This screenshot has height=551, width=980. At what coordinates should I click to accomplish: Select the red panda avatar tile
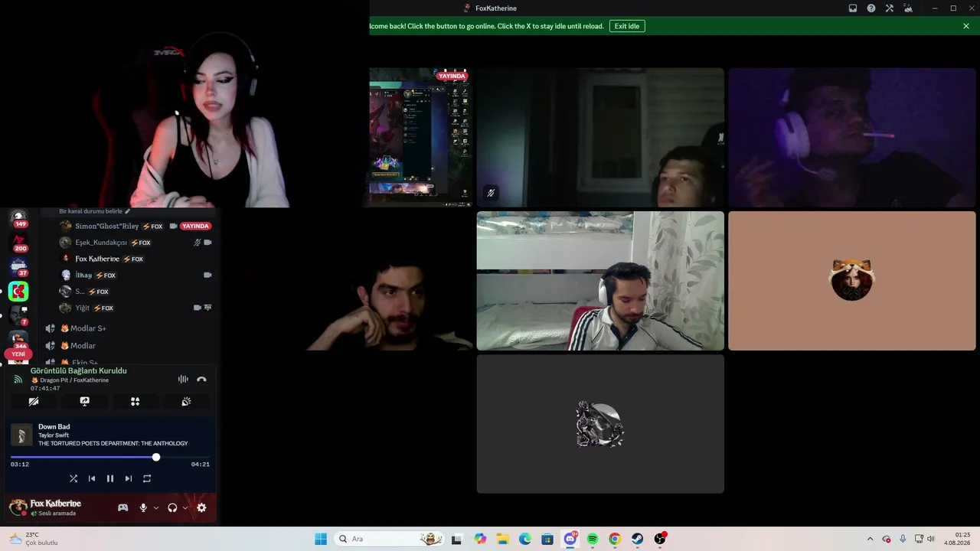(x=852, y=281)
